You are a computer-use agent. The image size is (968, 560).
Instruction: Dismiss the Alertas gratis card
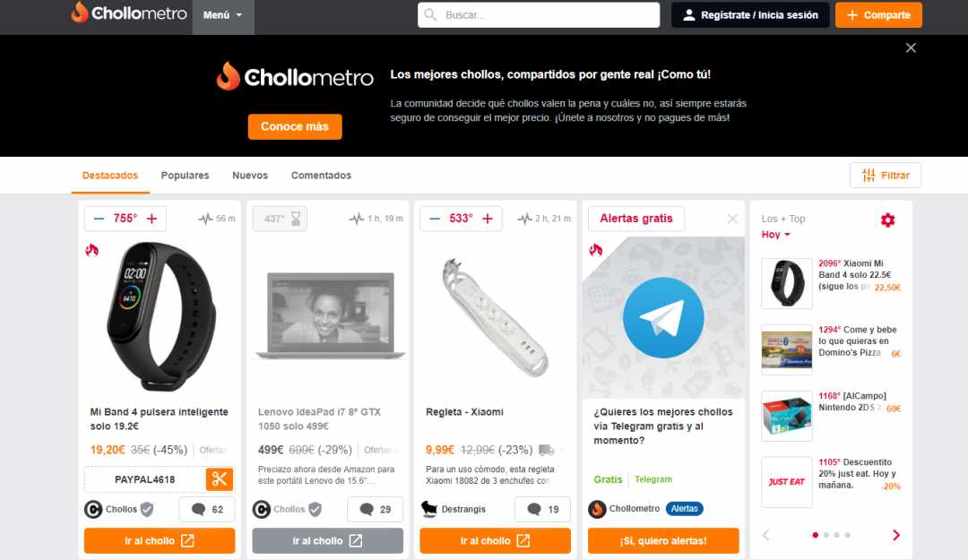tap(732, 219)
